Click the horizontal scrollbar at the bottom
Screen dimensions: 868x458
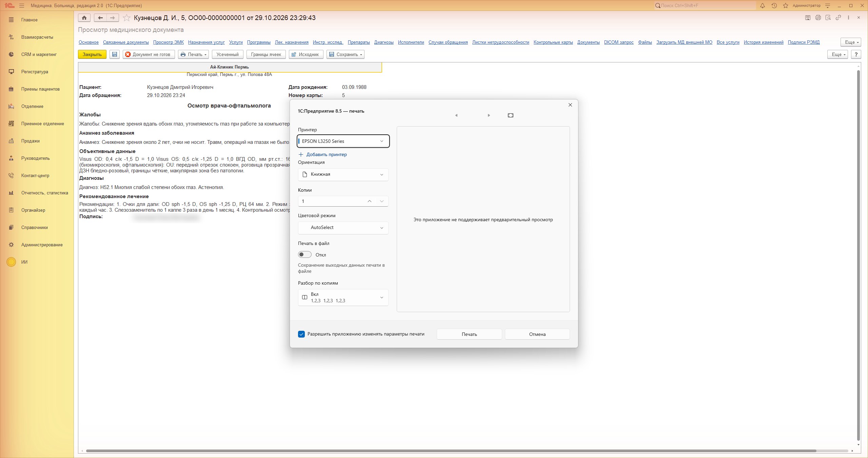[451, 451]
